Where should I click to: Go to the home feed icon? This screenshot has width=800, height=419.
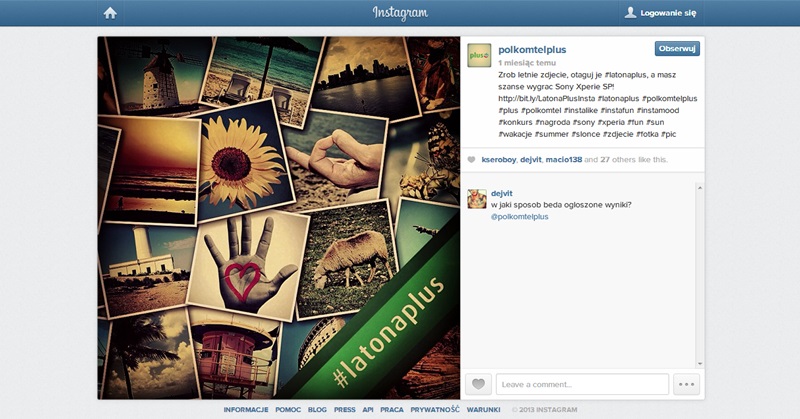pyautogui.click(x=110, y=13)
